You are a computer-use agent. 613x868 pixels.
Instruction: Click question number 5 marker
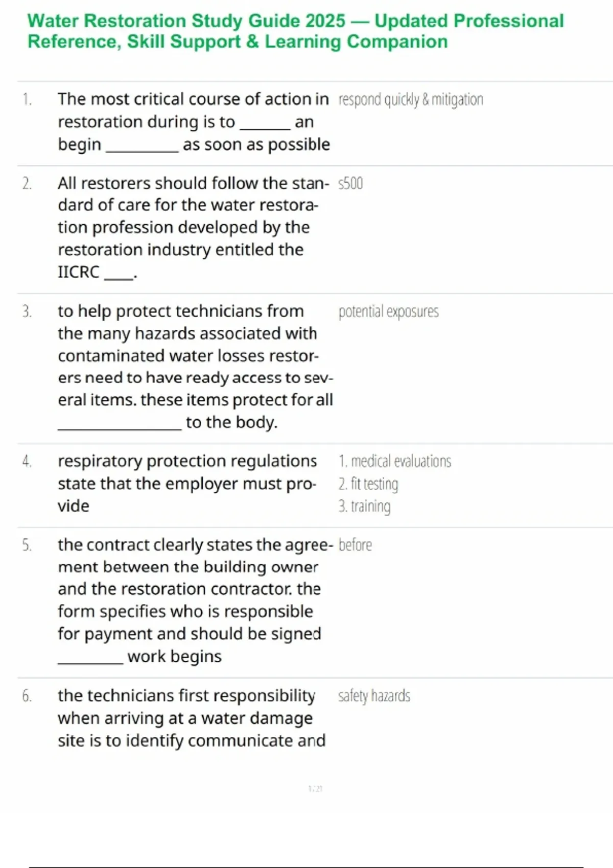coord(27,545)
